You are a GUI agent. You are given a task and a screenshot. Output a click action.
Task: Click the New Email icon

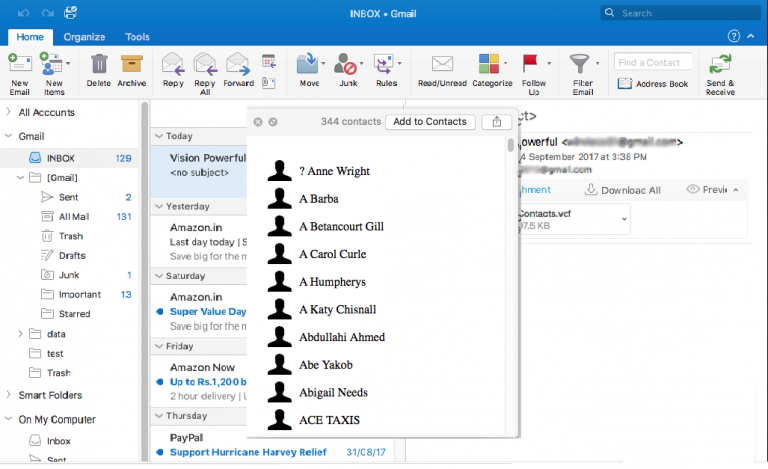tap(19, 65)
